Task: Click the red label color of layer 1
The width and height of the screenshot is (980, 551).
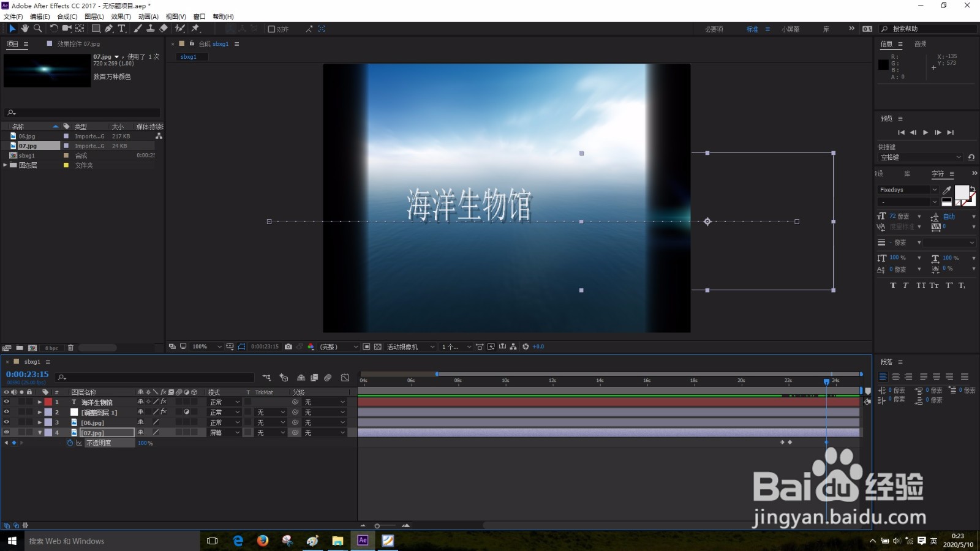Action: pos(48,402)
